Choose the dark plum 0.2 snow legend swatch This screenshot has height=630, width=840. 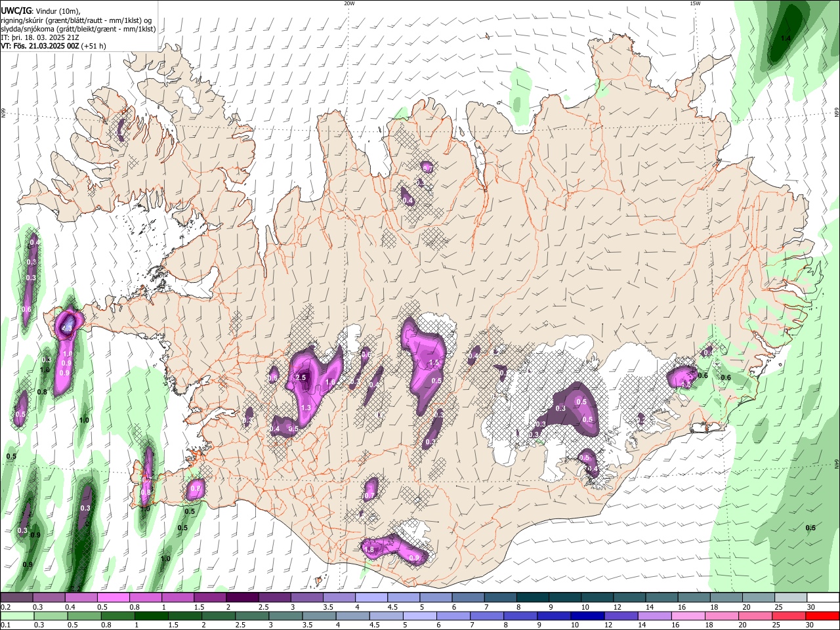tap(16, 597)
